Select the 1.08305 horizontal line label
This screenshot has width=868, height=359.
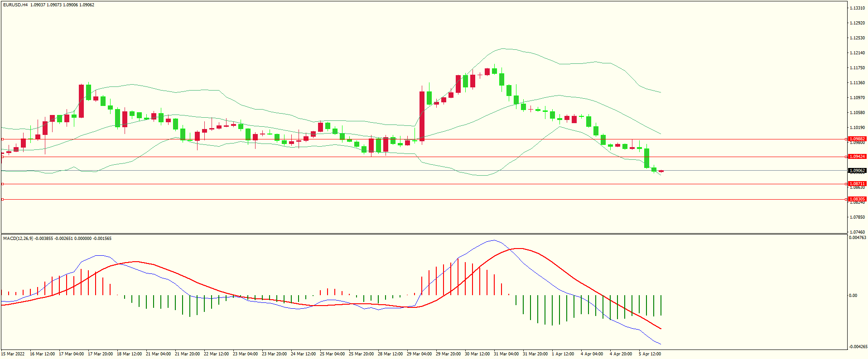point(857,199)
